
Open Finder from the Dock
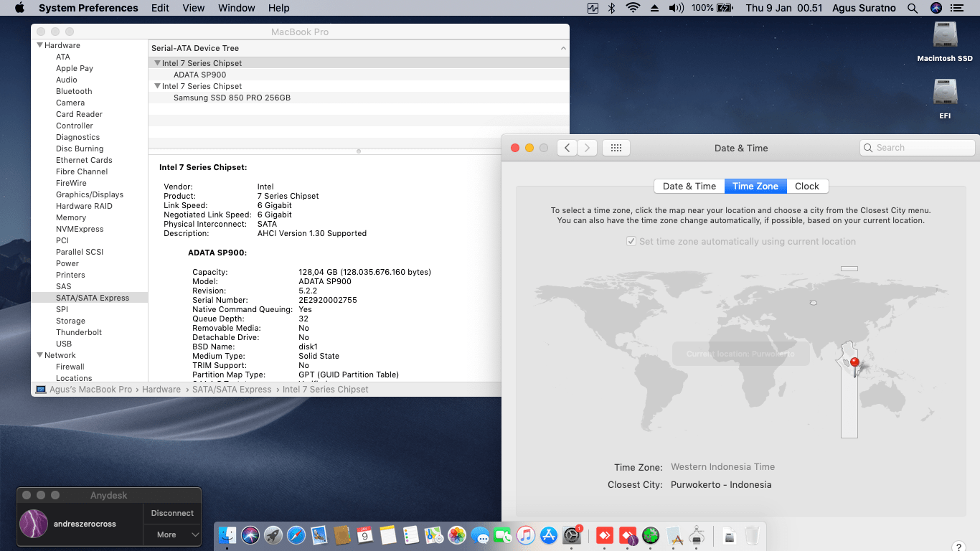(227, 535)
